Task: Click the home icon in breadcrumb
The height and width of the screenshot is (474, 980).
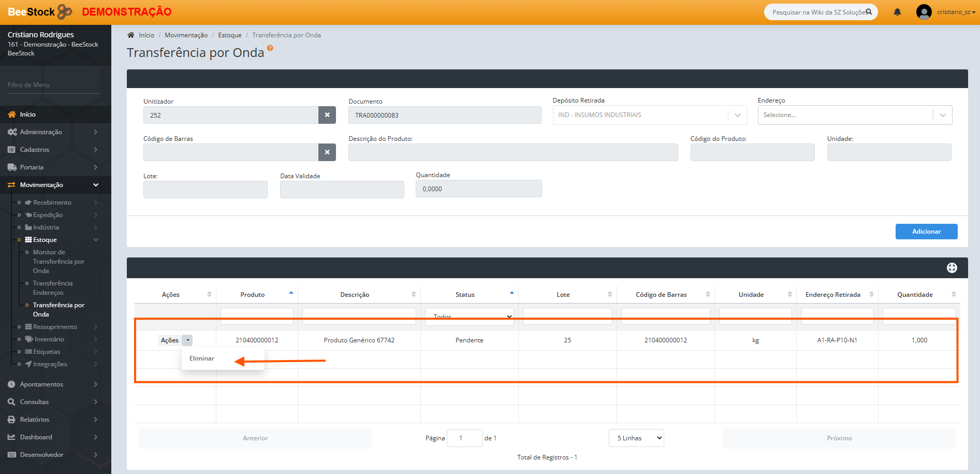Action: pyautogui.click(x=131, y=35)
